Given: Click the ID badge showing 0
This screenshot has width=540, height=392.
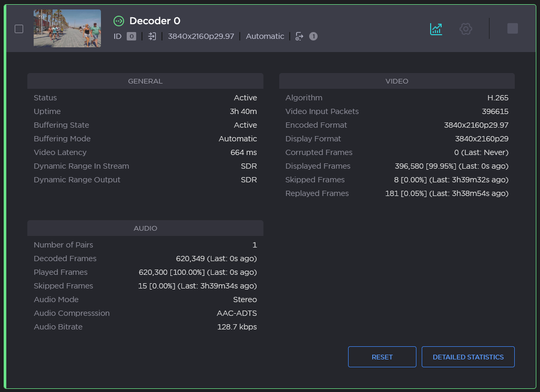Looking at the screenshot, I should 131,36.
